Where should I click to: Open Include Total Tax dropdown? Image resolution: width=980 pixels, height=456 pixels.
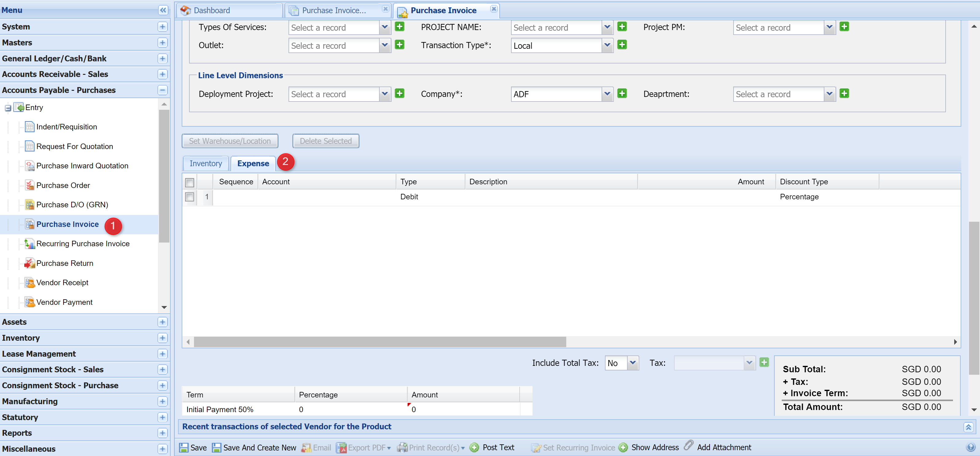click(x=633, y=363)
